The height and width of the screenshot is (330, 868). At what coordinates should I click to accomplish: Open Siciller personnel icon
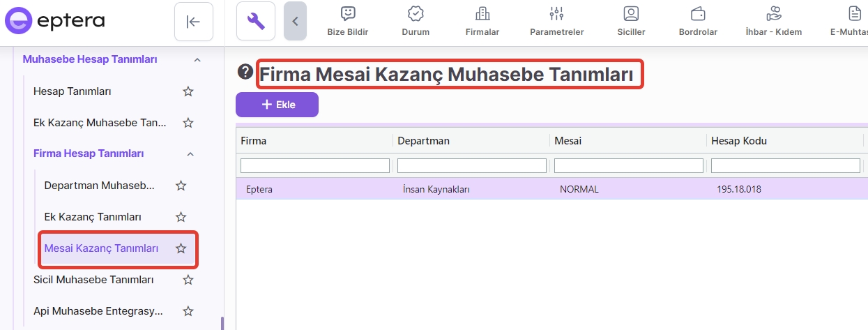631,14
